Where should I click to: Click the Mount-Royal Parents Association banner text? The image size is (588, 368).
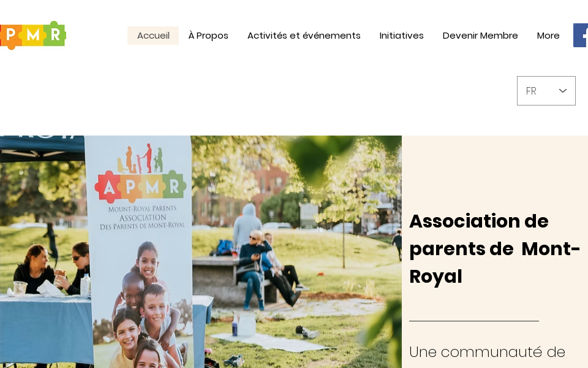pyautogui.click(x=142, y=217)
